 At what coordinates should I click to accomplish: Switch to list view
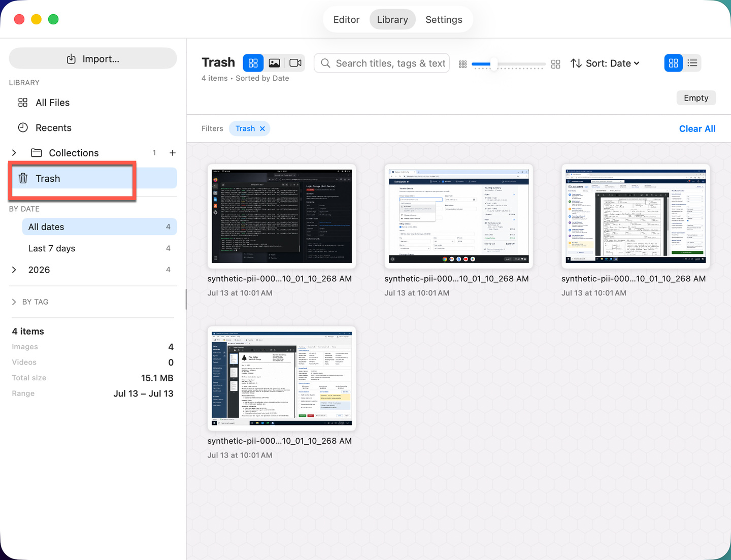point(692,63)
